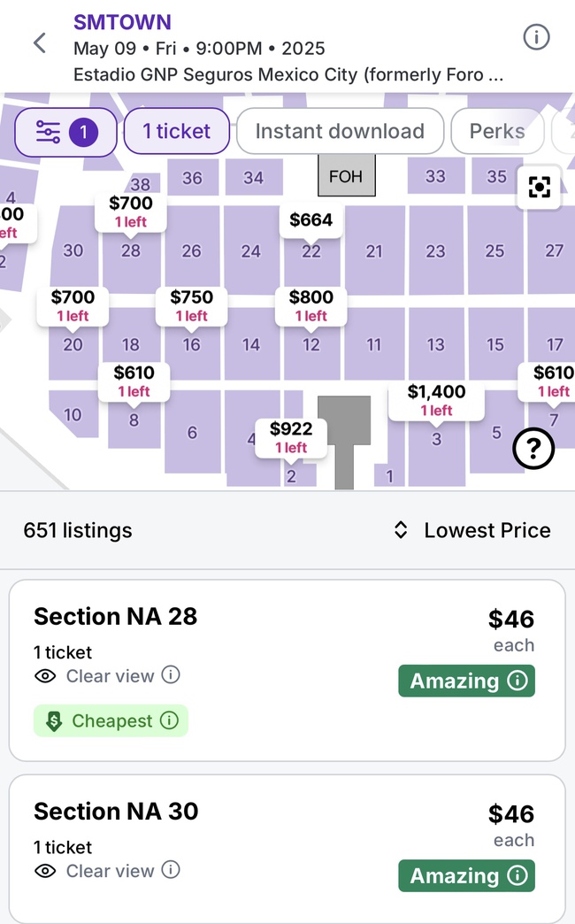This screenshot has height=924, width=575.
Task: Tap Clear view info icon for NA 28
Action: click(x=171, y=675)
